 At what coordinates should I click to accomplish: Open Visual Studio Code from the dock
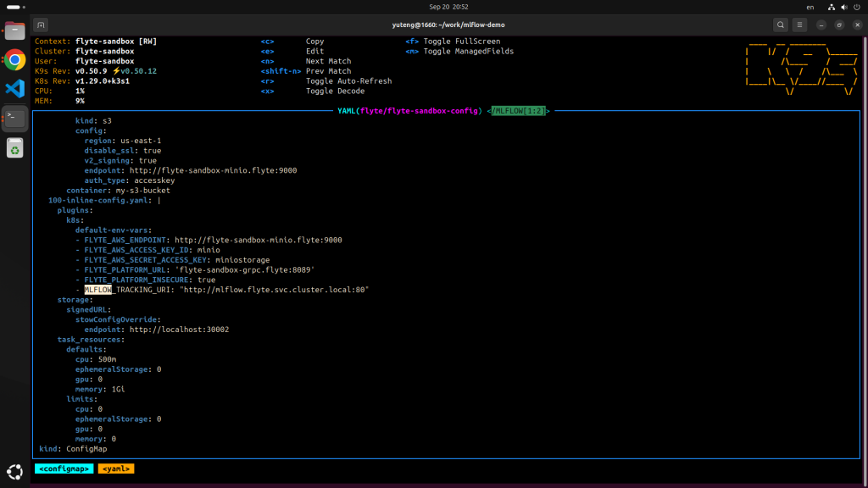click(15, 88)
